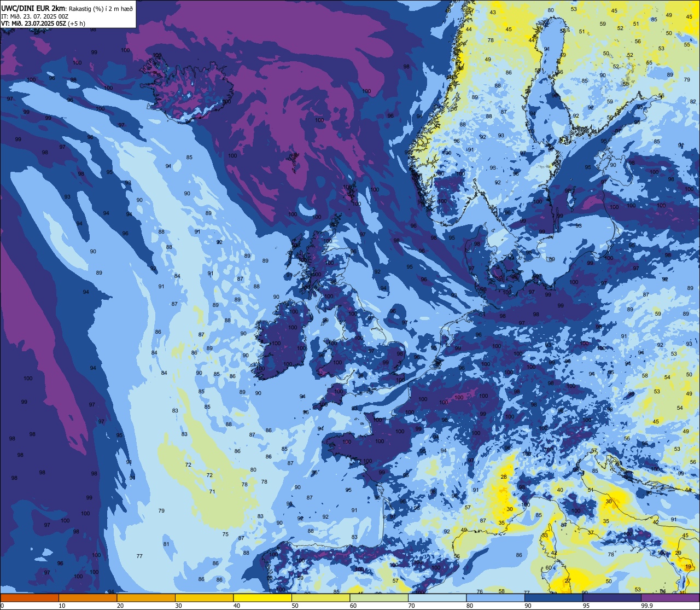Pick the 70–80 pale blue legend swatch
Screen dimensions: 700x610
pyautogui.click(x=437, y=598)
